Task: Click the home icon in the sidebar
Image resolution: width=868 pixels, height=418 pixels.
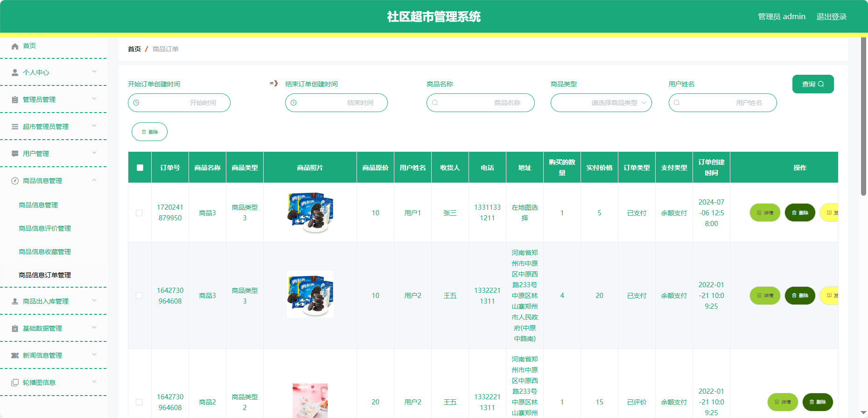Action: pos(15,46)
